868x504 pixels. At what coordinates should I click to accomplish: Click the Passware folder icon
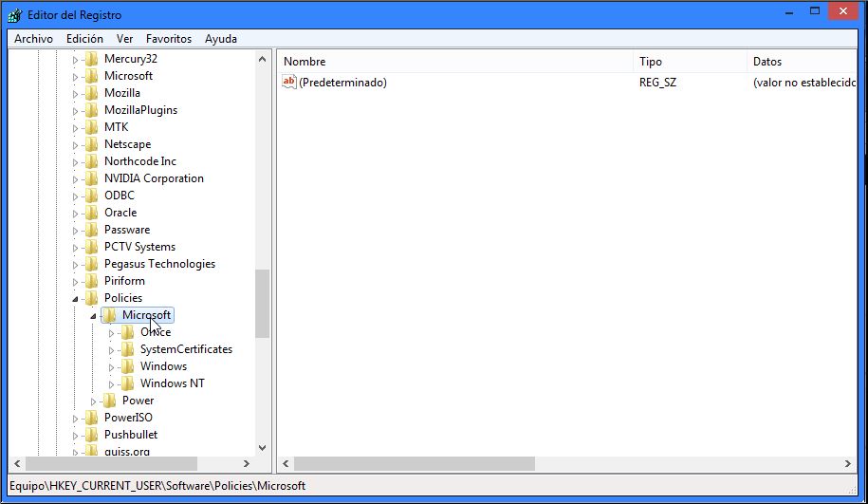pyautogui.click(x=92, y=230)
